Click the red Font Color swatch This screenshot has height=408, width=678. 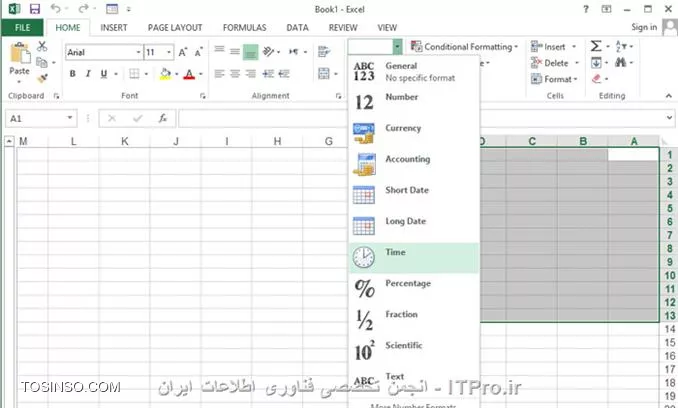pos(189,74)
